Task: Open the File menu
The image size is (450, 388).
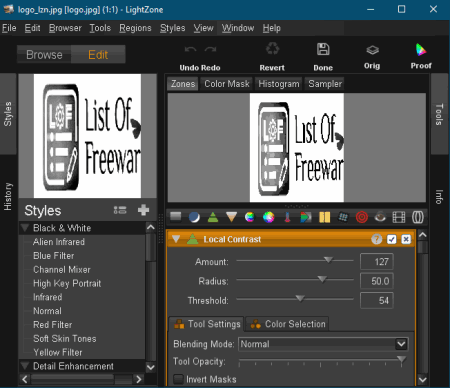Action: (x=9, y=28)
